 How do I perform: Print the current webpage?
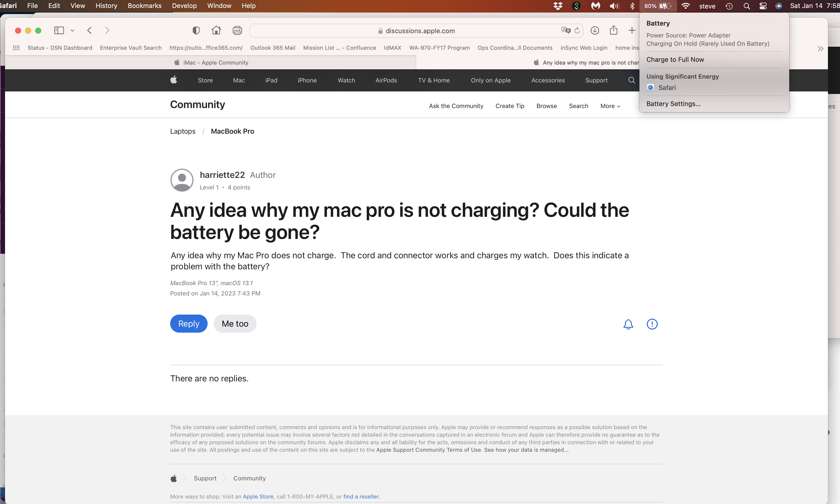pos(238,30)
